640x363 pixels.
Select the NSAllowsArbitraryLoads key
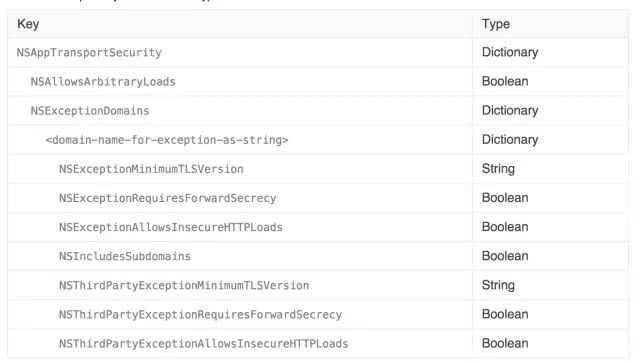[103, 82]
